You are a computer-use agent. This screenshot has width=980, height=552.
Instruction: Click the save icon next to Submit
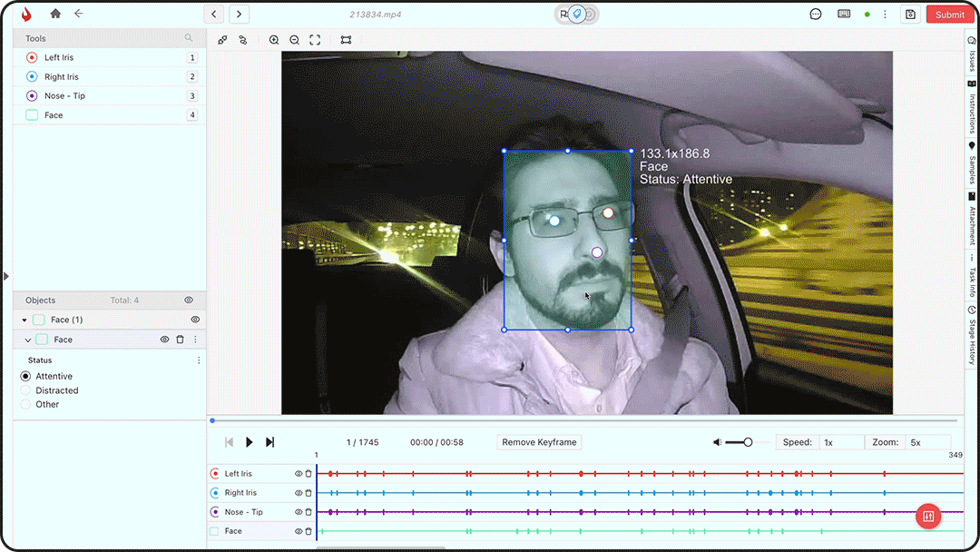(x=910, y=15)
